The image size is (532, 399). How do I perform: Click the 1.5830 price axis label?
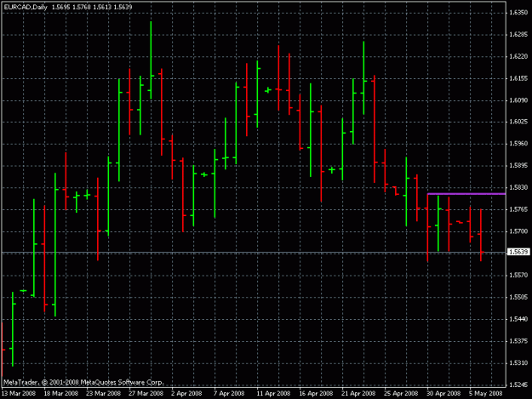point(518,187)
